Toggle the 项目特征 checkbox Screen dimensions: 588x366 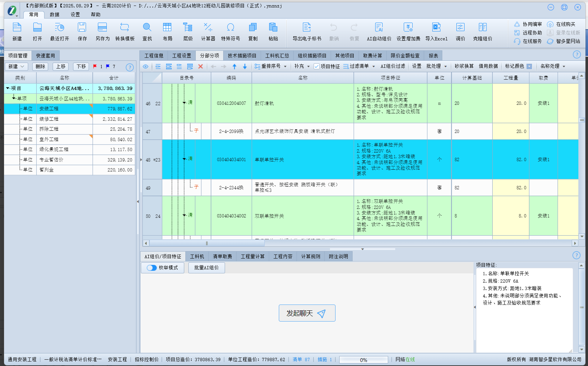click(317, 66)
